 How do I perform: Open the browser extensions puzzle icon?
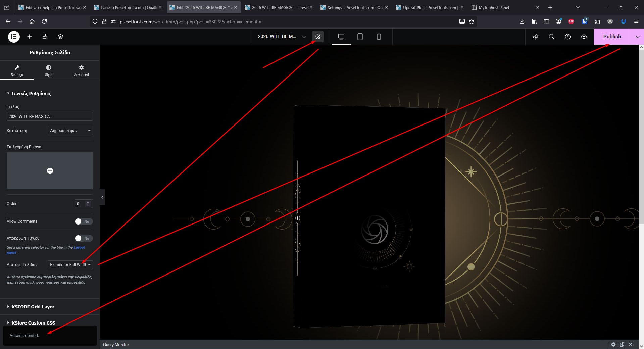pos(597,21)
